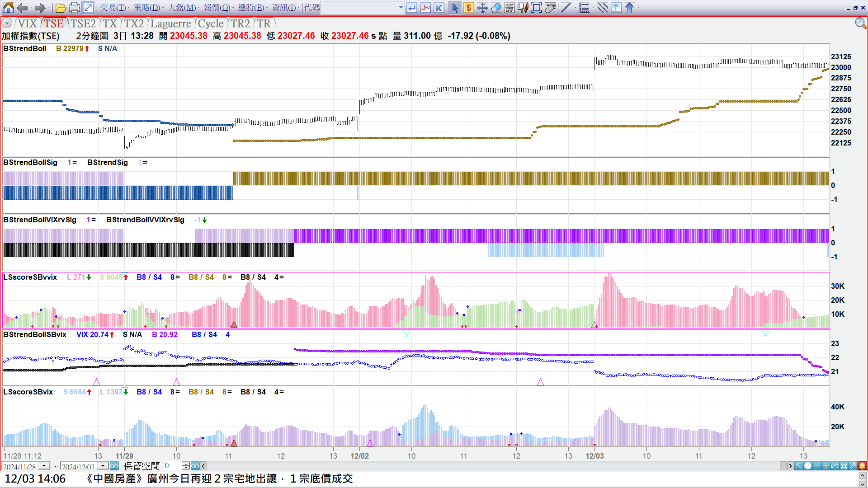Click the chart scroll left arrow

tap(203, 466)
